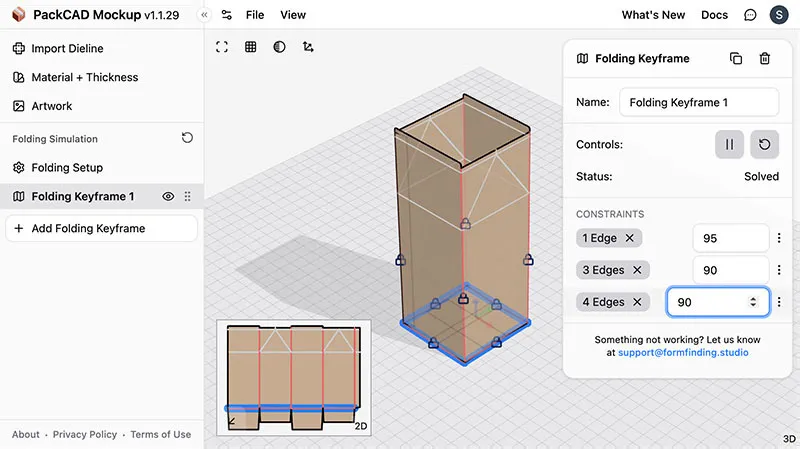Open Terms of Use
The width and height of the screenshot is (800, 449).
[x=161, y=434]
